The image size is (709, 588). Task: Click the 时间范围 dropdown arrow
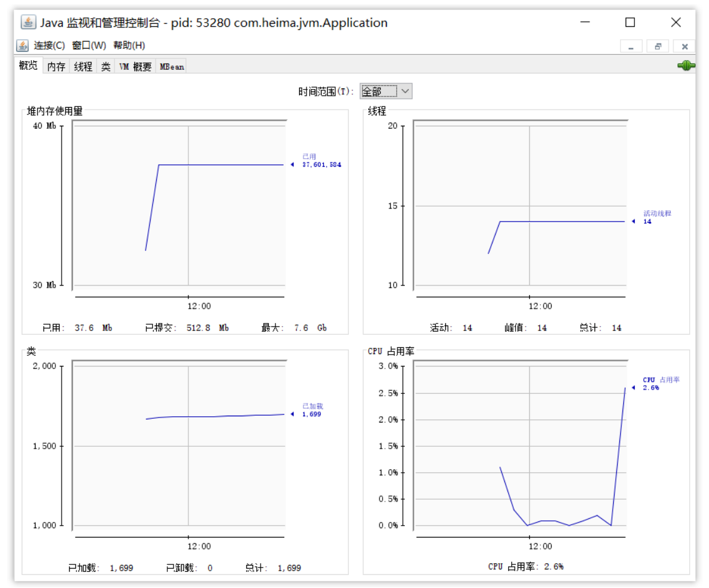pos(405,91)
